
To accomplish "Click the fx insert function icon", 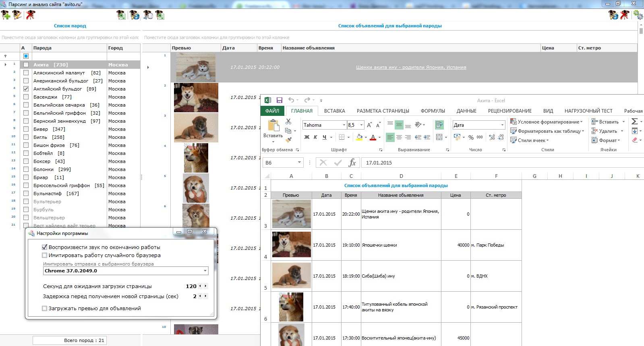I will tap(352, 163).
